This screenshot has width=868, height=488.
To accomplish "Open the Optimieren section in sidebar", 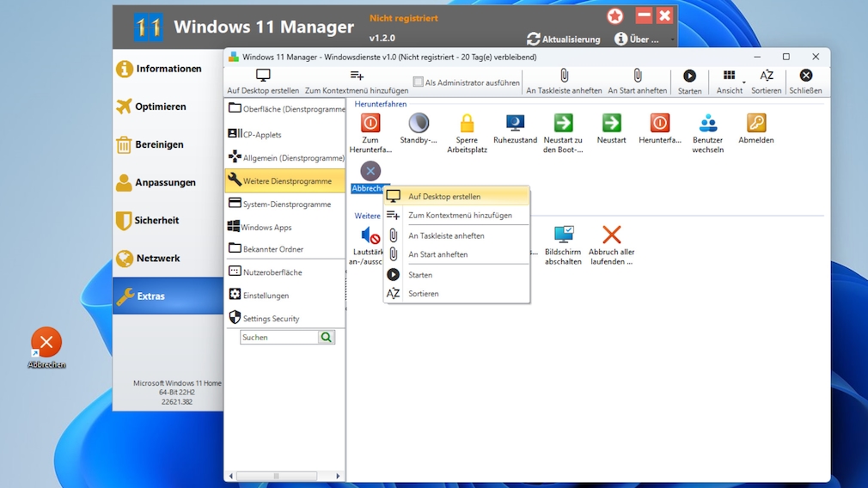I will 160,107.
